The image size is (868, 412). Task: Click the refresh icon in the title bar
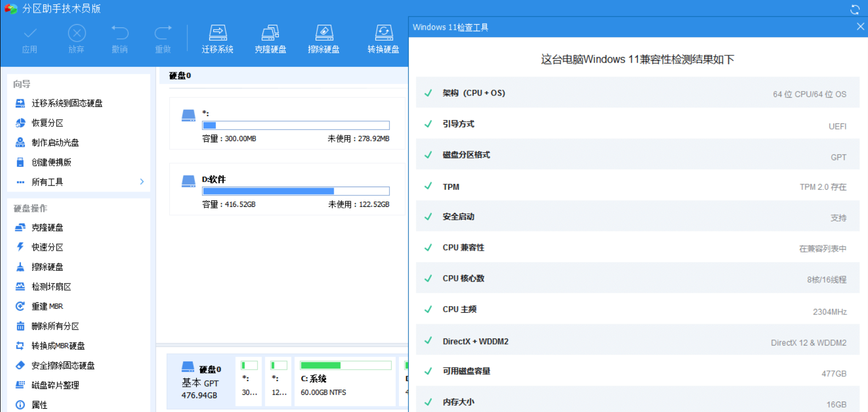point(855,9)
